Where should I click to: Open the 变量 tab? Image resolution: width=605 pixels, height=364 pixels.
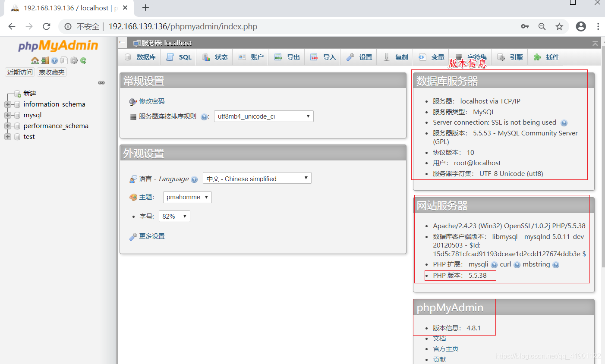pyautogui.click(x=431, y=57)
